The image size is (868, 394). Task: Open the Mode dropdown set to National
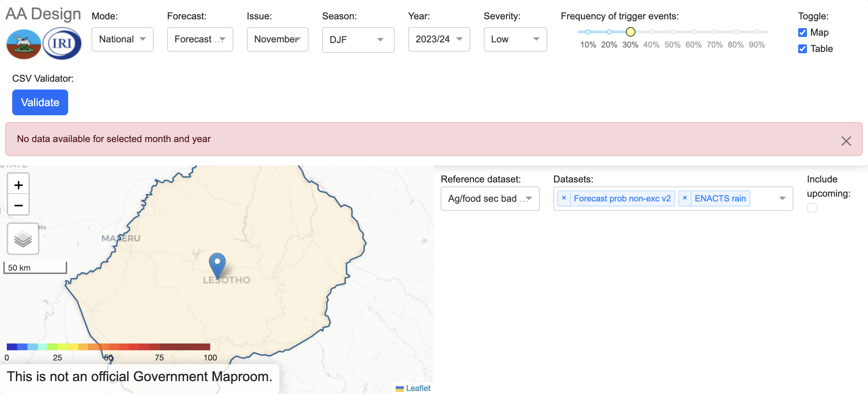[x=122, y=39]
